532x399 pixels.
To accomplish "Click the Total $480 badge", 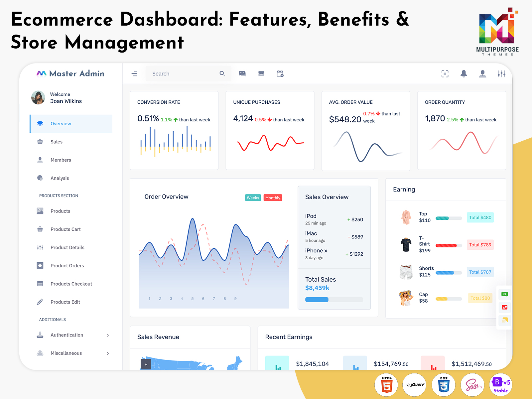I will coord(480,217).
